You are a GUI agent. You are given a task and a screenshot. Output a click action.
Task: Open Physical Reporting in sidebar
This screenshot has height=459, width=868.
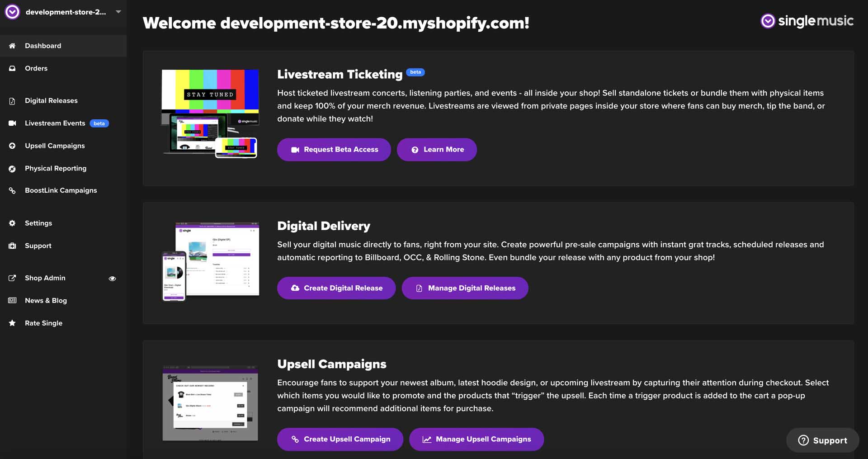pyautogui.click(x=63, y=168)
